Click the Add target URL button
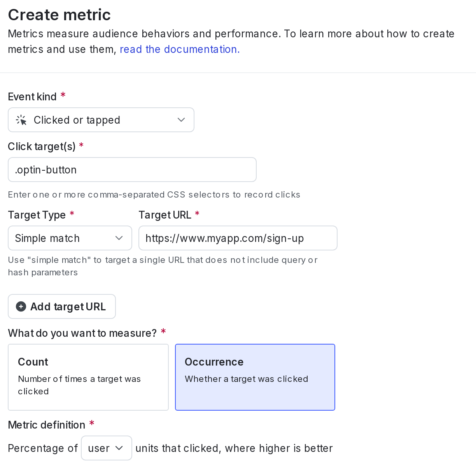The width and height of the screenshot is (476, 469). point(61,306)
